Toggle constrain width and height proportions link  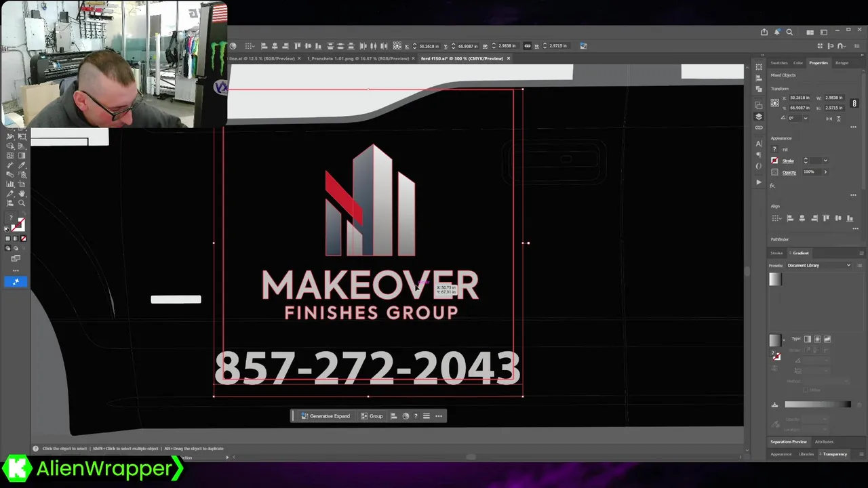coord(854,103)
